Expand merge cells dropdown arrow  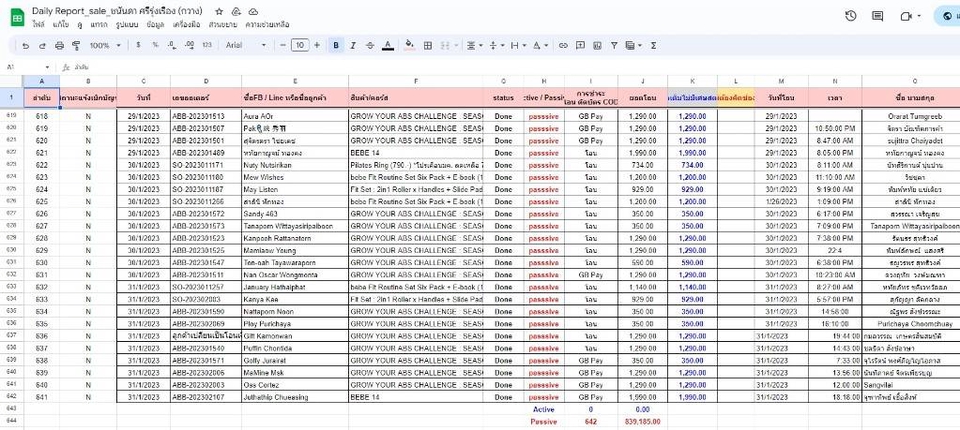[x=456, y=45]
